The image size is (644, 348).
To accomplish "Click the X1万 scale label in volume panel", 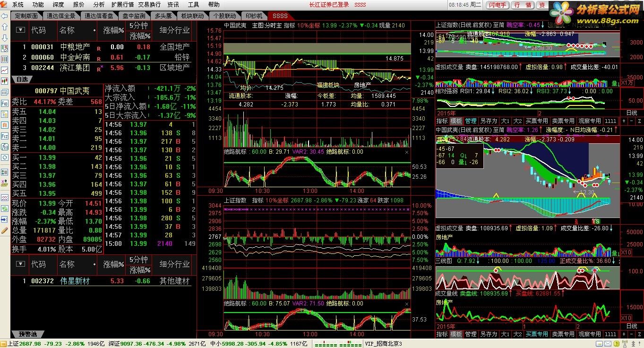I will point(627,83).
